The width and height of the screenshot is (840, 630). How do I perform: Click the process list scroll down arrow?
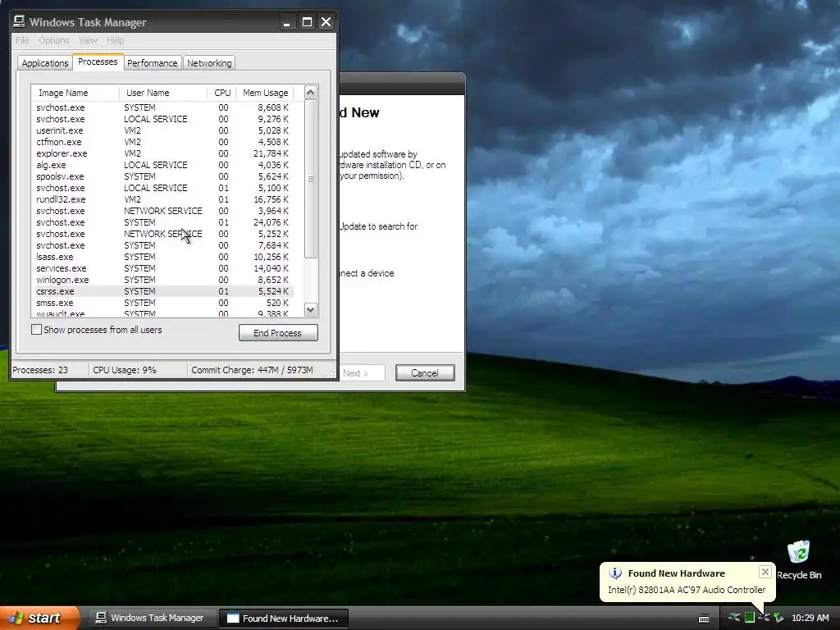pos(311,309)
